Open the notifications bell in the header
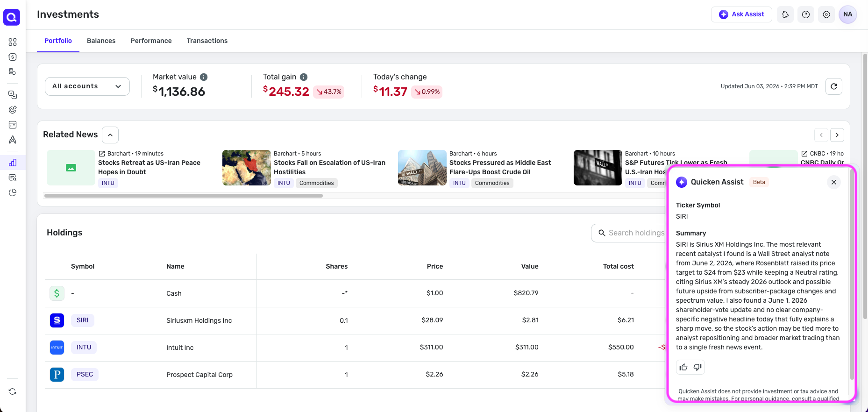Screen dimensions: 868x412 (785, 14)
